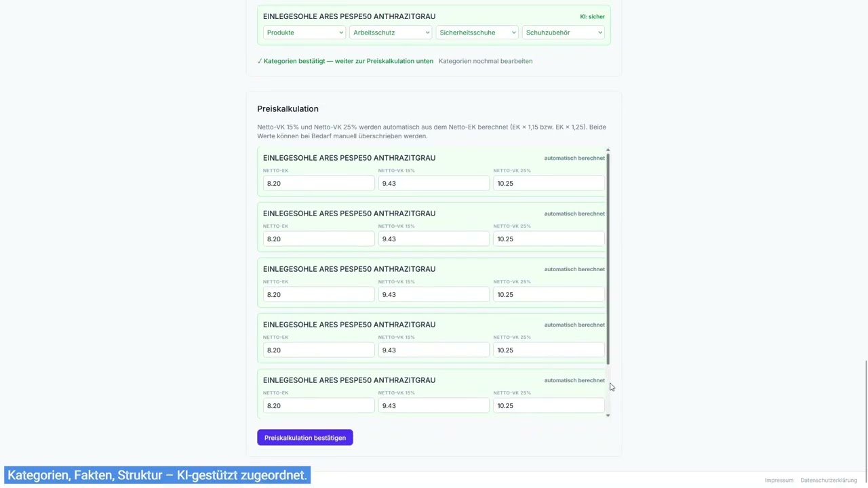Open the Impressum footer link
The width and height of the screenshot is (868, 488).
click(x=779, y=481)
